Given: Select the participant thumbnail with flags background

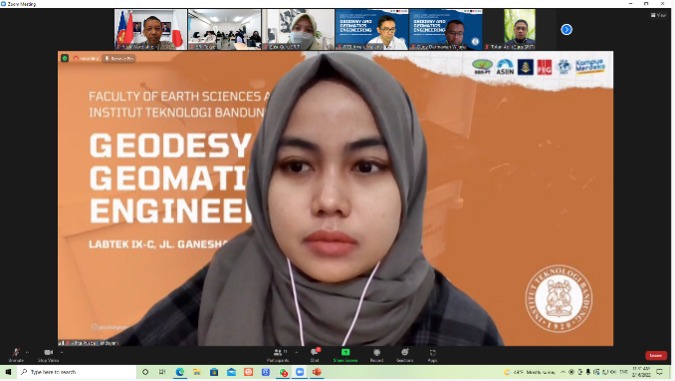Looking at the screenshot, I should (150, 29).
